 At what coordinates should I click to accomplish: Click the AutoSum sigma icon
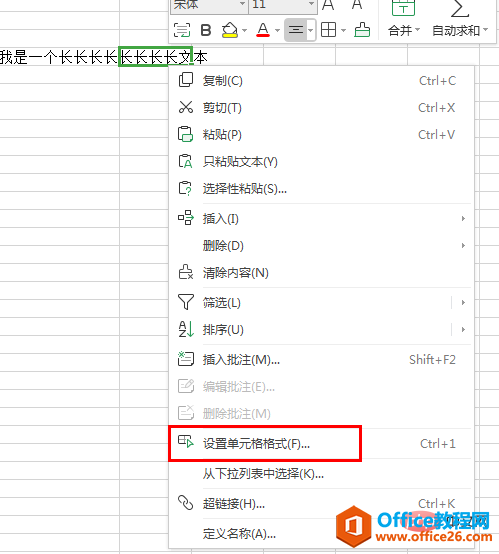(x=460, y=8)
